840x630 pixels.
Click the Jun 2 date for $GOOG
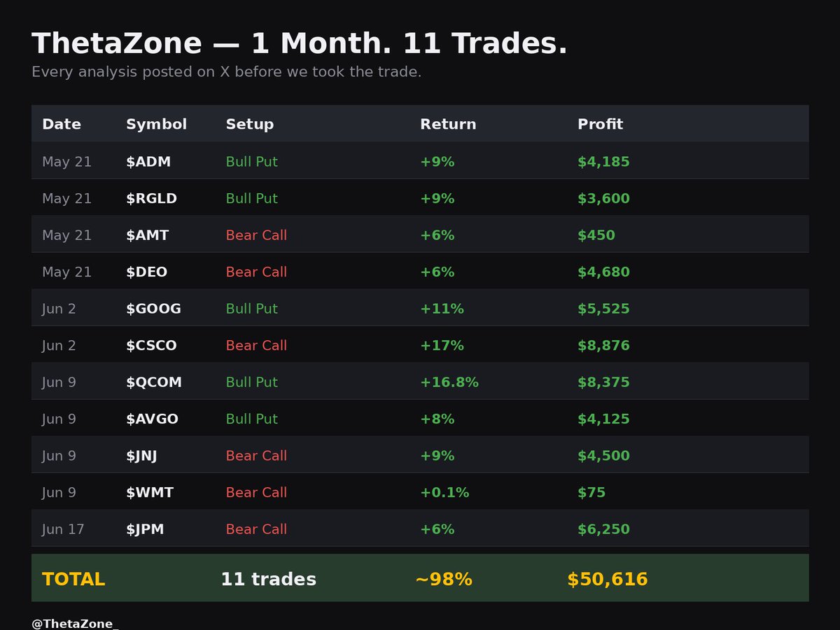pyautogui.click(x=59, y=309)
